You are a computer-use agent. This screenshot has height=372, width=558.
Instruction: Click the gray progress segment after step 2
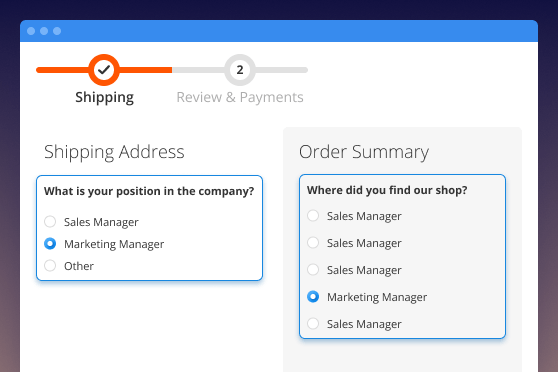coord(281,70)
